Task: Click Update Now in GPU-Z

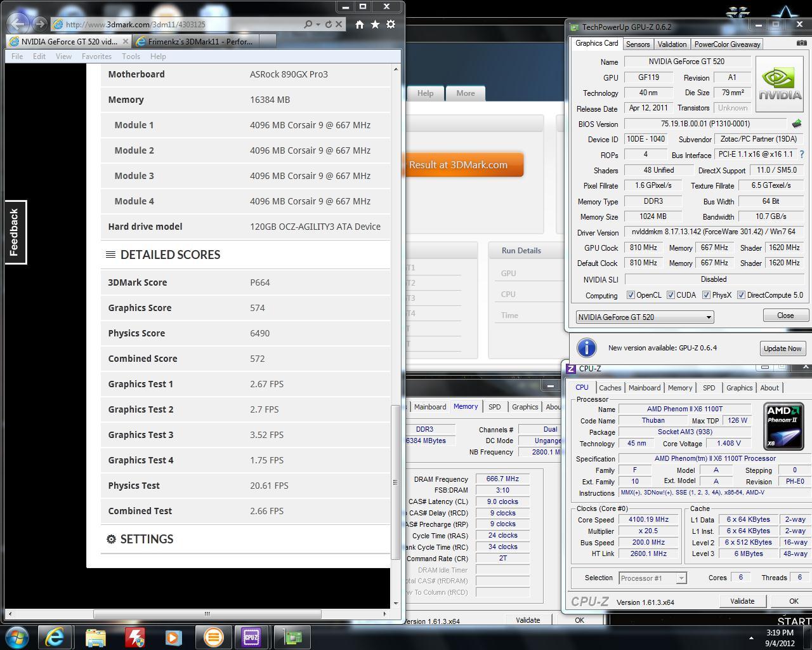Action: click(783, 348)
